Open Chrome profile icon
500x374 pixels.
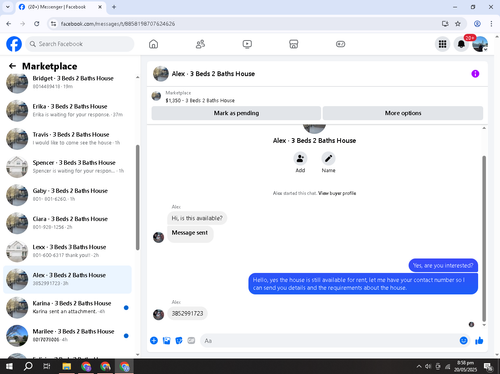pyautogui.click(x=477, y=24)
